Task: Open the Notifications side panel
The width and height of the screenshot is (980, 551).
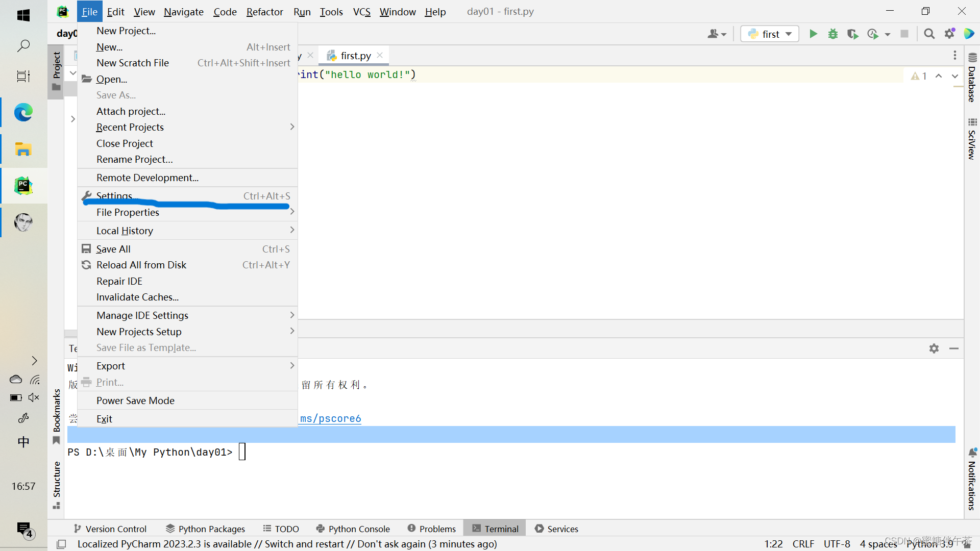Action: pos(972,480)
